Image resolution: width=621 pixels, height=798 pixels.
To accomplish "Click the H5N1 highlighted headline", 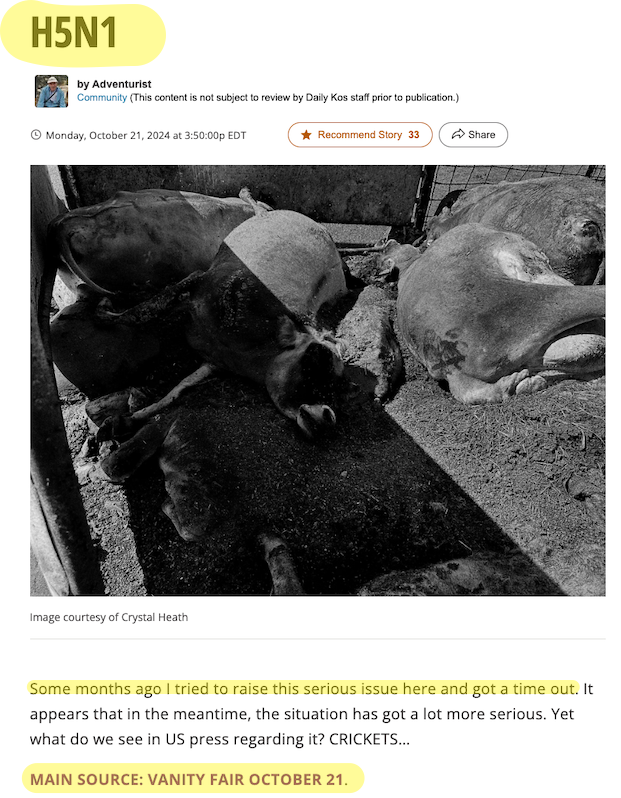I will [74, 33].
